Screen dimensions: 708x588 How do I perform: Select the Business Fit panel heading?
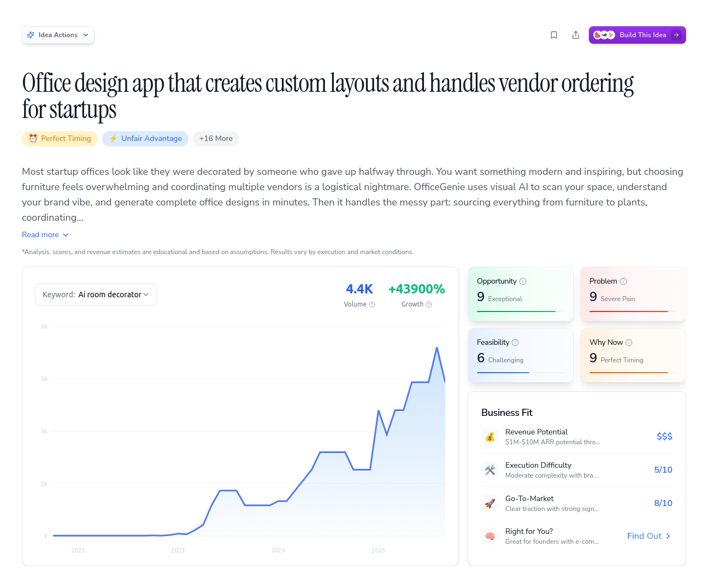pos(507,412)
